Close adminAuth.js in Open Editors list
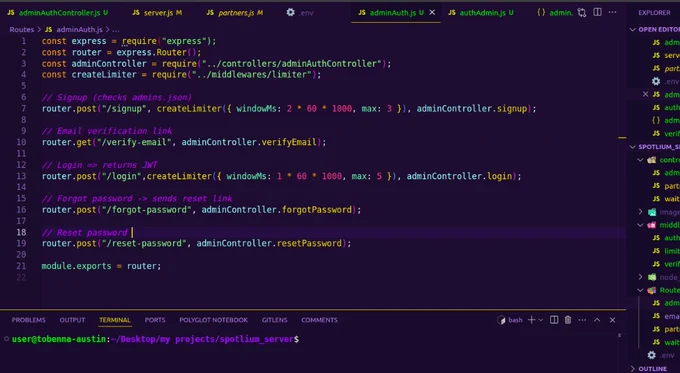The height and width of the screenshot is (373, 680). point(645,94)
